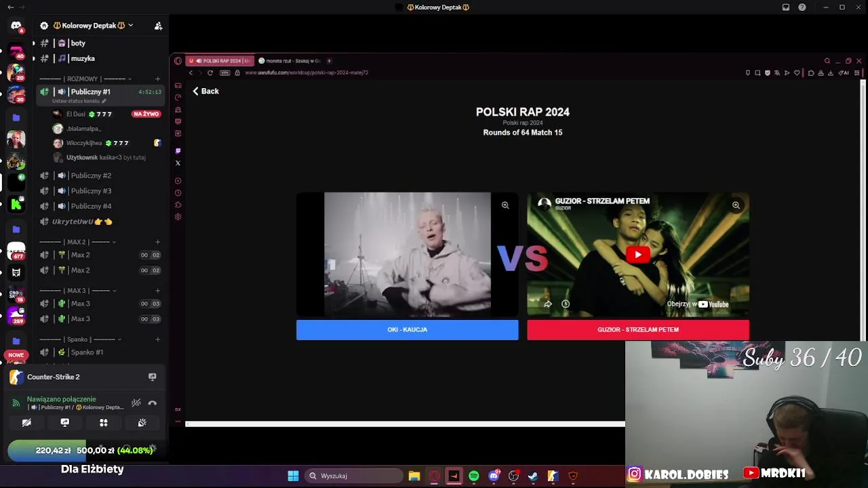
Task: Open player icon in Opera sidebar
Action: (178, 180)
